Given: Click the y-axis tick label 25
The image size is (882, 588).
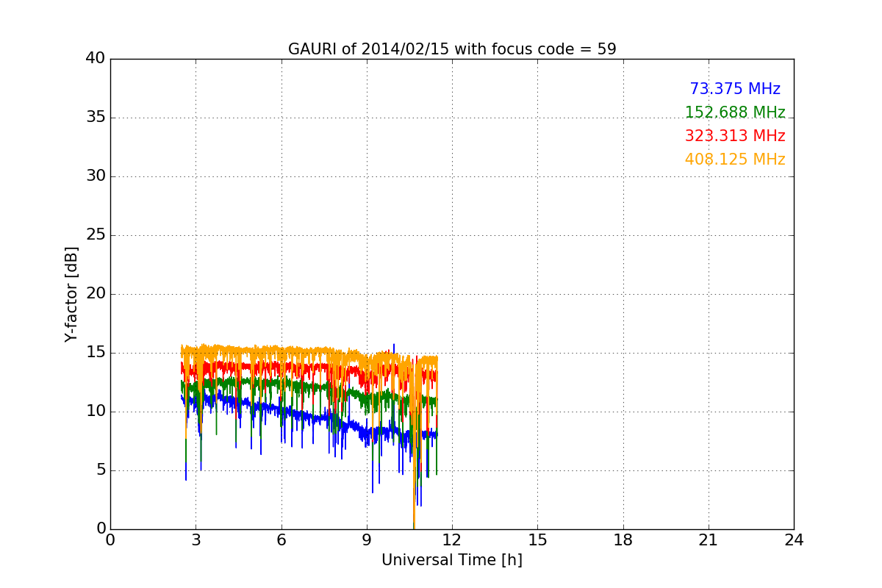Looking at the screenshot, I should click(x=96, y=235).
